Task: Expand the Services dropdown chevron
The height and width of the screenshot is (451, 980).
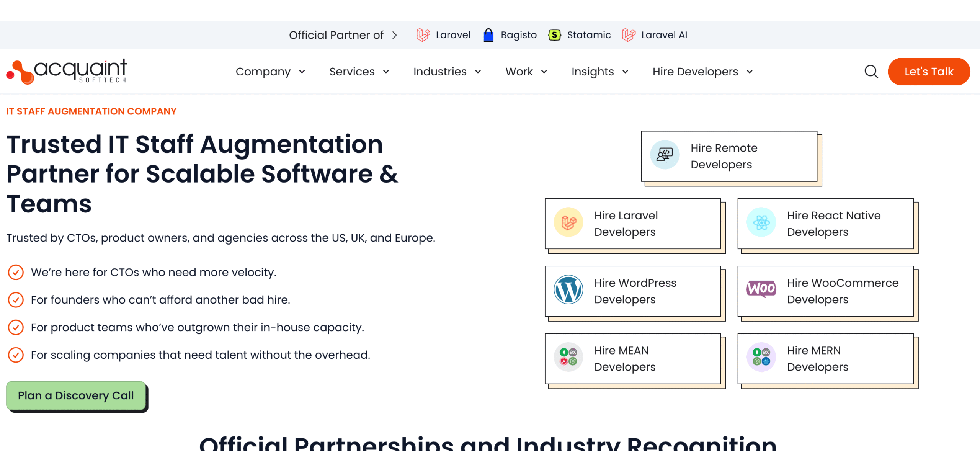Action: pos(386,72)
